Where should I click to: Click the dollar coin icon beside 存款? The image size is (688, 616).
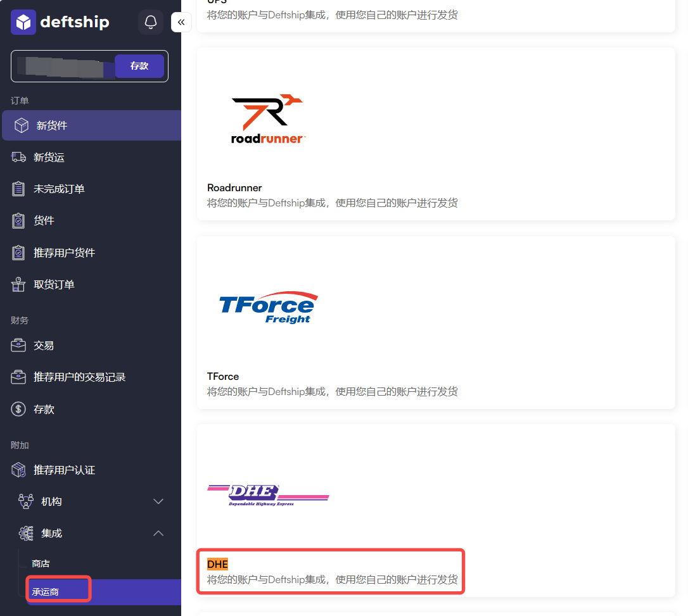pos(18,409)
